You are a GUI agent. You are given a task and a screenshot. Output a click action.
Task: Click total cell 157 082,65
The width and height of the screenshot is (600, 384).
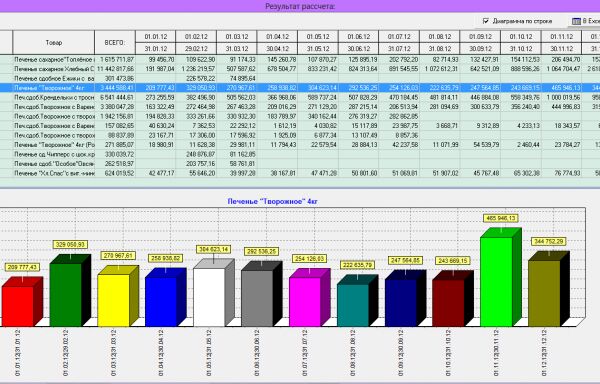[115, 126]
